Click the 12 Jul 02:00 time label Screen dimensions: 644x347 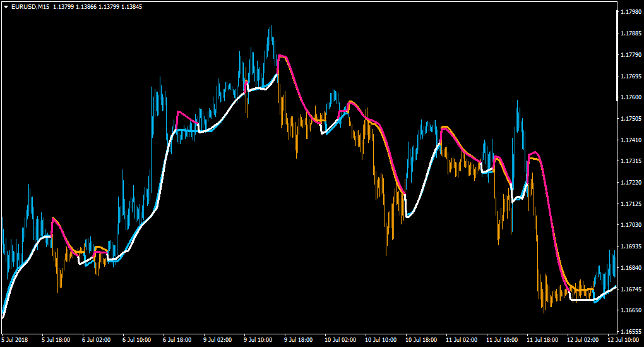click(583, 340)
